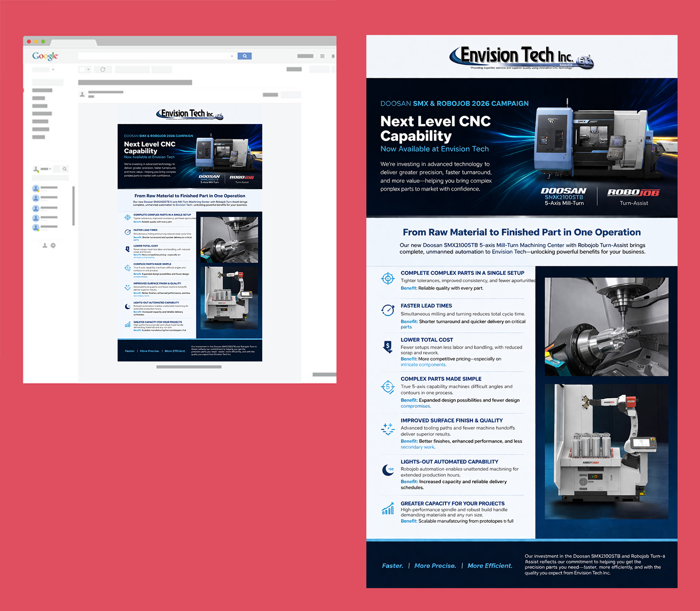Click the crosshair icon next to Complete Complex Parts
Image resolution: width=700 pixels, height=611 pixels.
388,278
